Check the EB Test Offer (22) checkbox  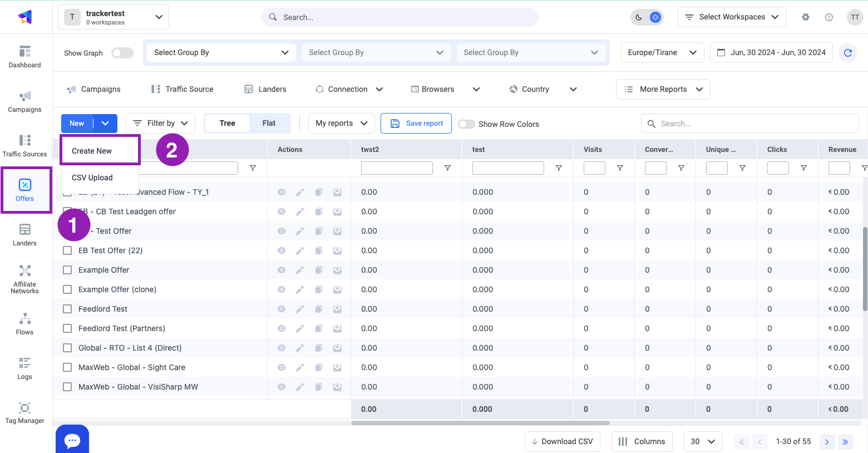pos(67,250)
